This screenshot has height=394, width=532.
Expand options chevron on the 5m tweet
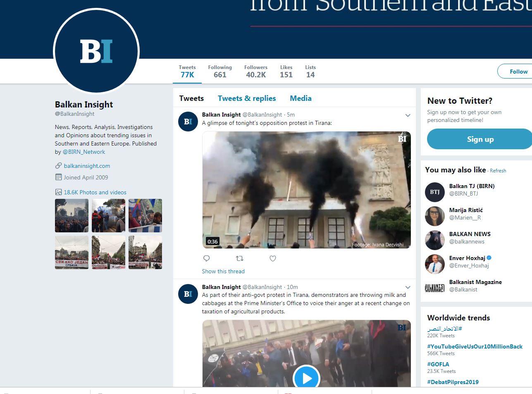pos(408,115)
